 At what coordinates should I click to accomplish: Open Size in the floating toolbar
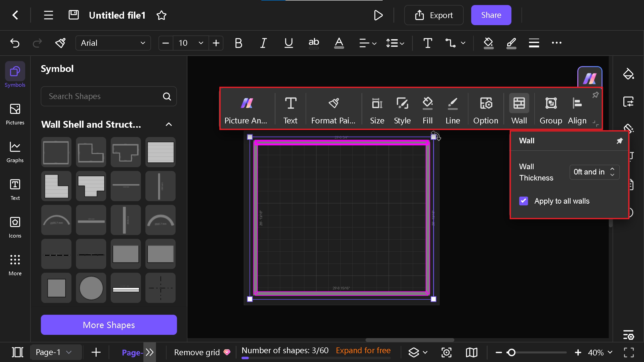[x=377, y=110]
